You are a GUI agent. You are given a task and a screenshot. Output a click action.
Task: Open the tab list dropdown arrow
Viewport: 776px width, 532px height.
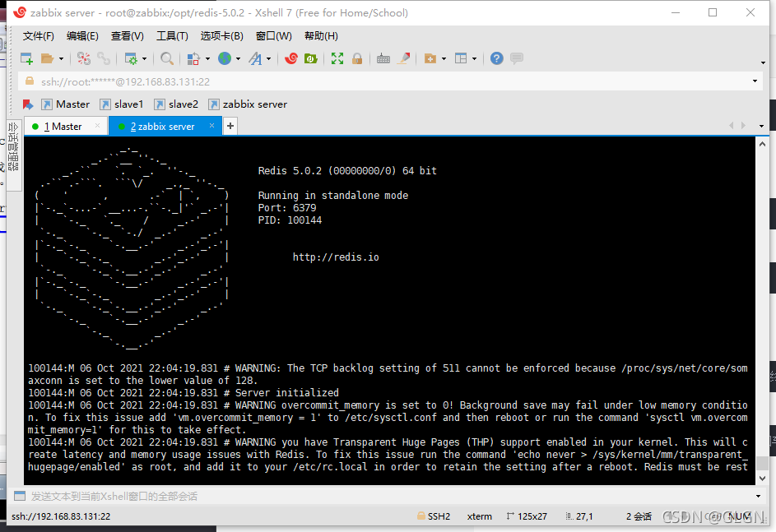pos(761,127)
